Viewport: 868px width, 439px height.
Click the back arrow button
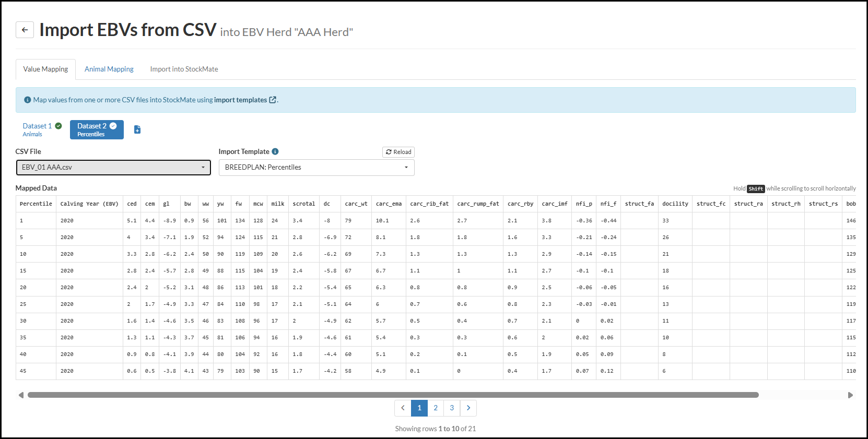25,30
